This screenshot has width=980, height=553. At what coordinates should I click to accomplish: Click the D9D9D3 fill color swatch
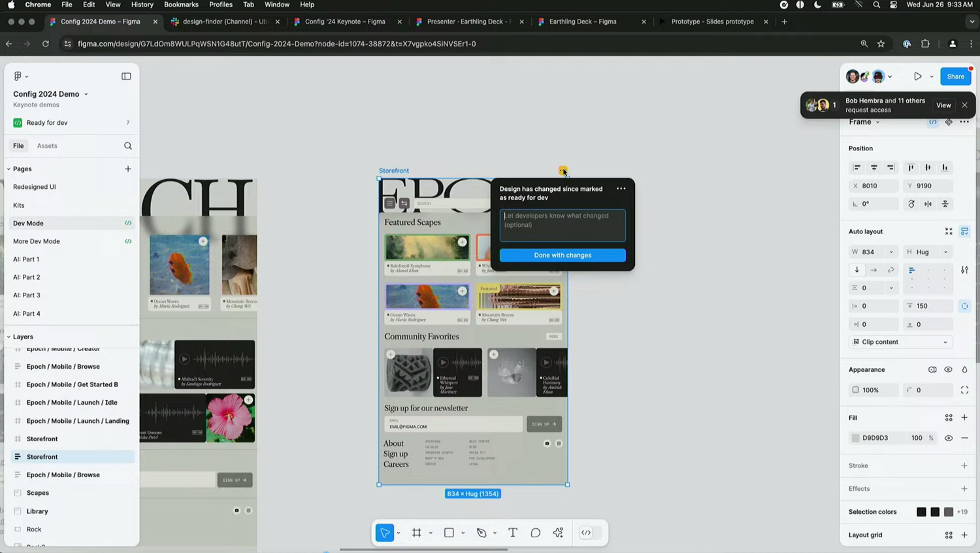855,438
